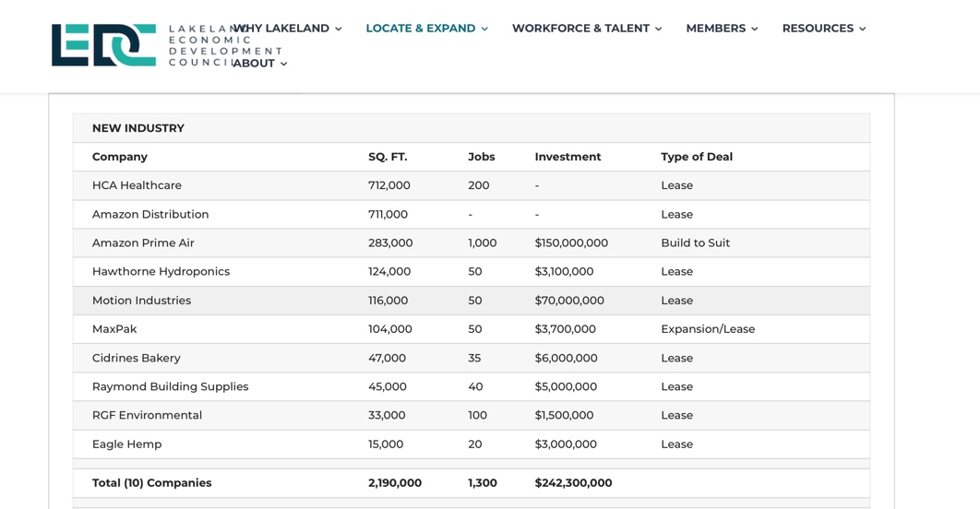Screen dimensions: 980x509
Task: Expand the chevron next to Why Lakeland
Action: [x=339, y=30]
